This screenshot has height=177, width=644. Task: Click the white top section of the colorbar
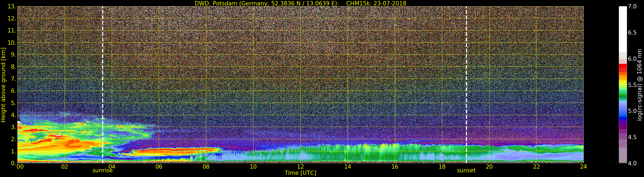[x=623, y=29]
